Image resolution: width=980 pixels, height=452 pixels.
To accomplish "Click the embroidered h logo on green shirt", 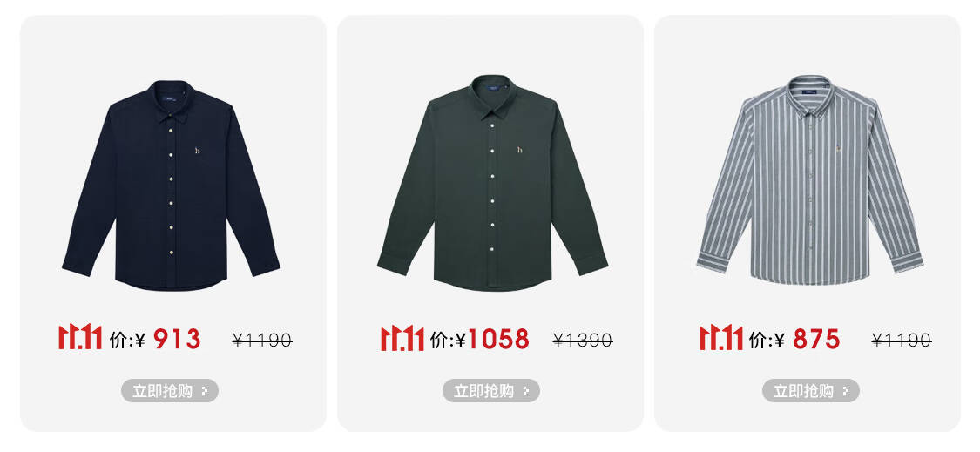I will tap(520, 150).
